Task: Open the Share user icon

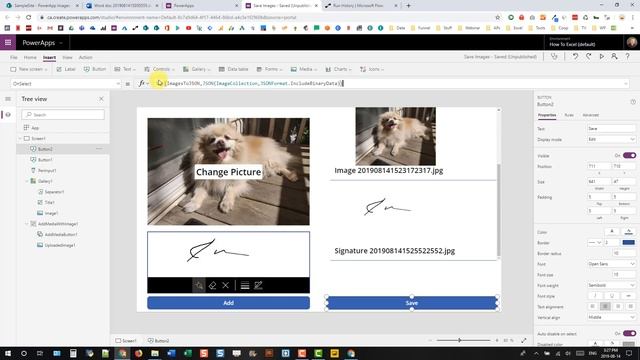Action: [x=614, y=57]
